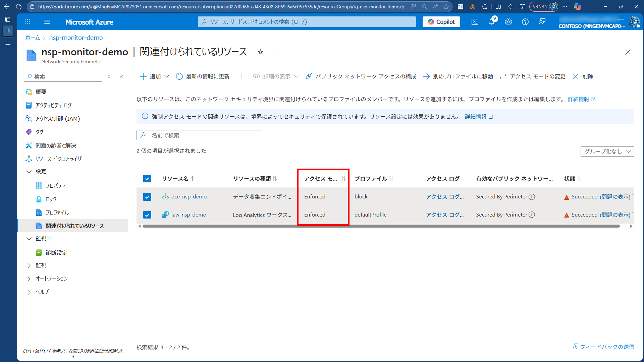Click the help question mark icon
The width and height of the screenshot is (644, 362).
coord(525,21)
